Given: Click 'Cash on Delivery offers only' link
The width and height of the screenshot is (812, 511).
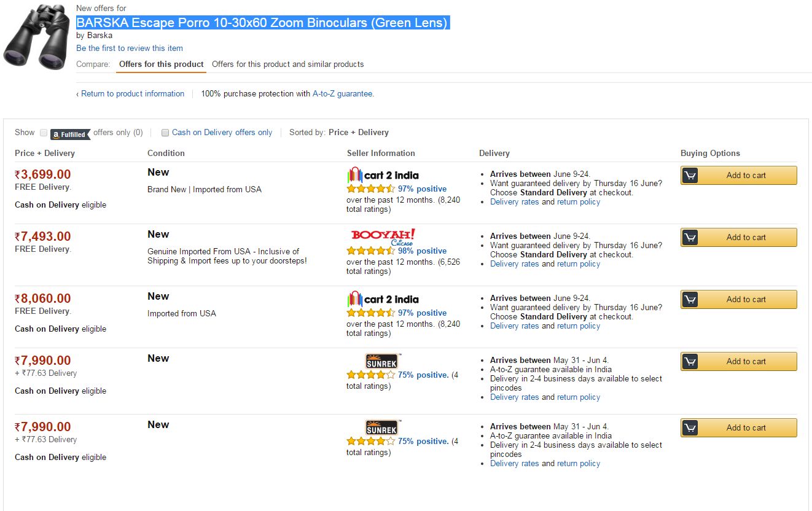Looking at the screenshot, I should pyautogui.click(x=222, y=132).
